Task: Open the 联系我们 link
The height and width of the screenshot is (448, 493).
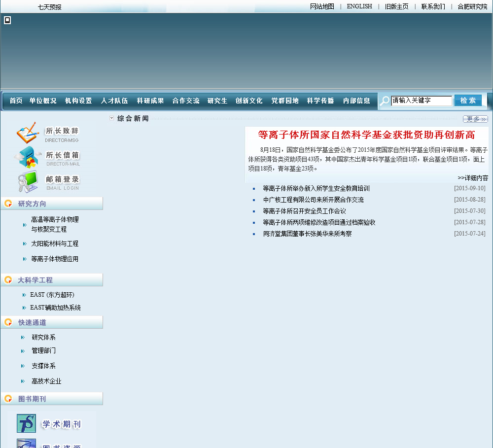Action: 433,6
